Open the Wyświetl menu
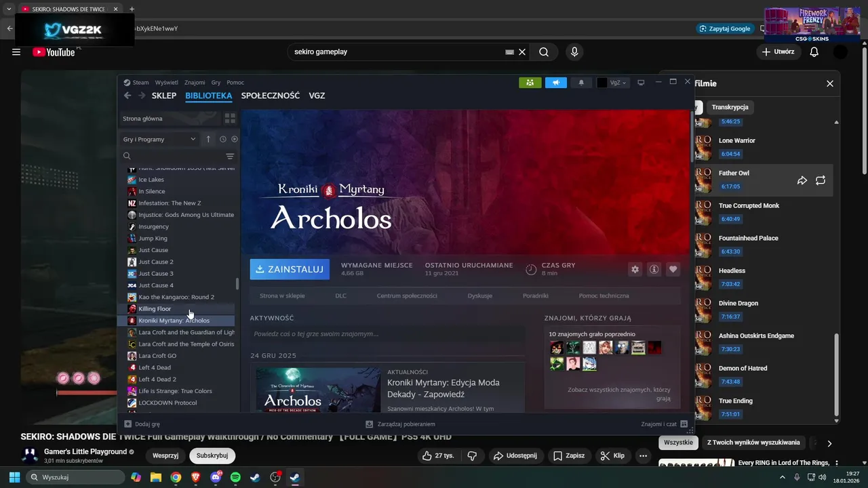 tap(167, 83)
